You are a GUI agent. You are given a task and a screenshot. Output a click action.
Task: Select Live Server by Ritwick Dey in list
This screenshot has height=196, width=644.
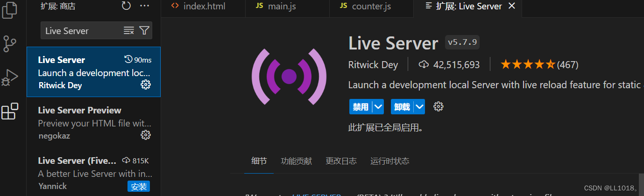pos(93,72)
